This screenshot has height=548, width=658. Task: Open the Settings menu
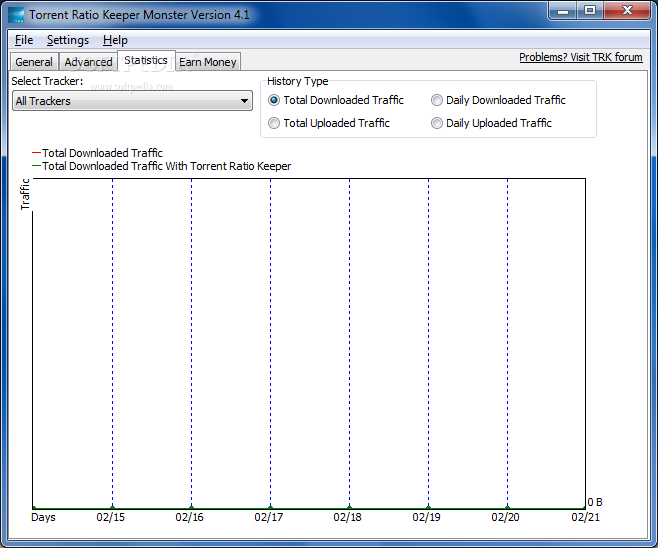click(68, 40)
